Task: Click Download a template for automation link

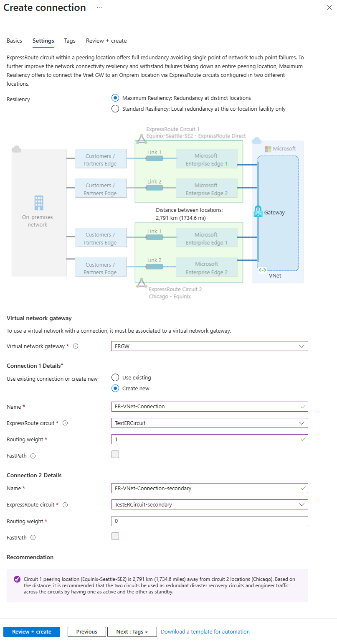Action: [x=205, y=631]
